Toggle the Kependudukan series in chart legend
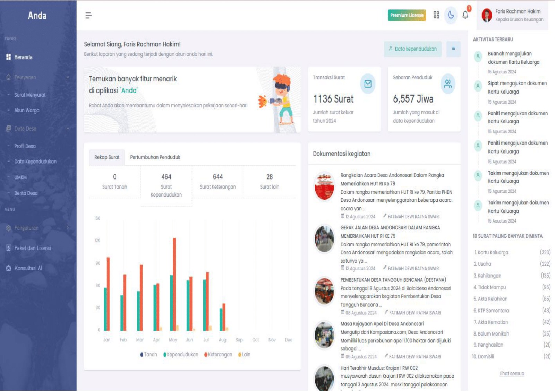The image size is (555, 392). click(x=181, y=355)
